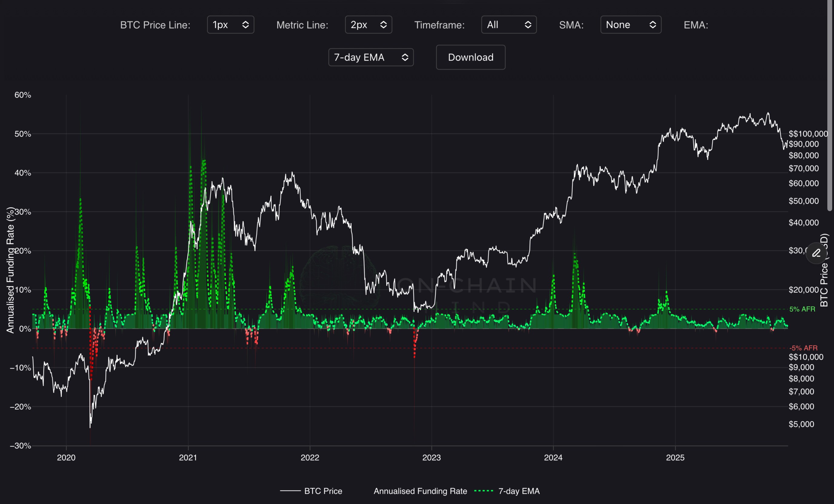Click the 2021 x-axis tick label
Screen dimensions: 834x504
(x=188, y=458)
